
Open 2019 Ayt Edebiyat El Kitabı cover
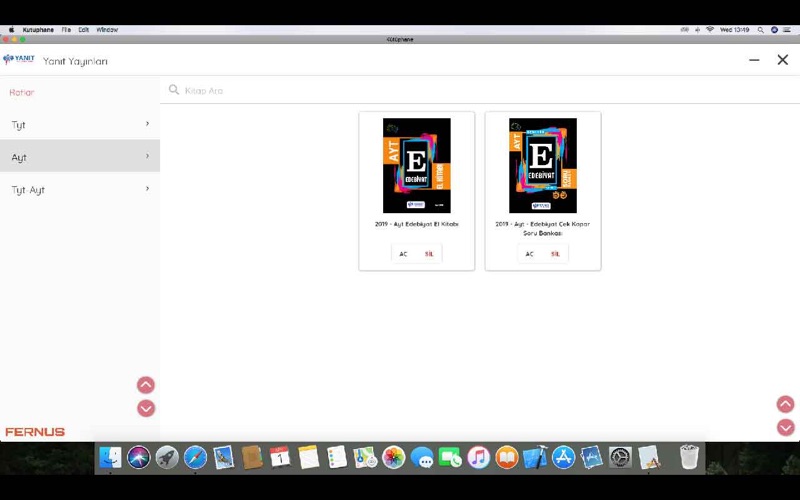pos(416,165)
